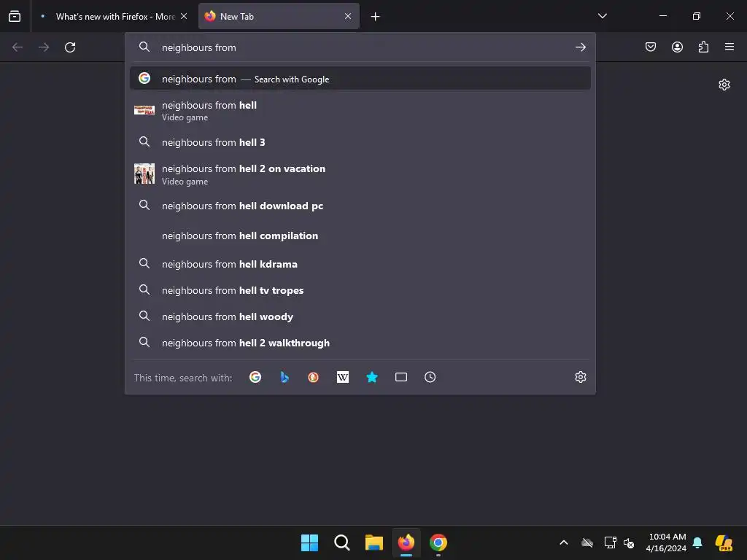
Task: Search this time with Wikipedia
Action: (x=343, y=377)
